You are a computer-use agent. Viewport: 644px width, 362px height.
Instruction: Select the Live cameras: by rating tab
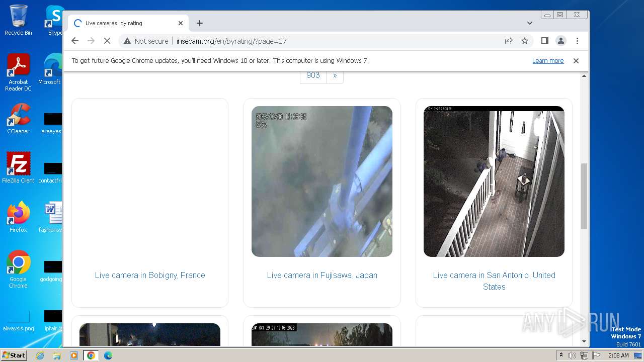(x=128, y=23)
